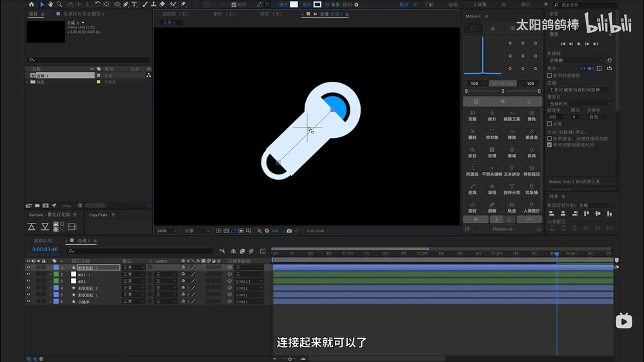This screenshot has width=644, height=362.
Task: Reset preview shortcut settings icon
Action: [x=609, y=61]
